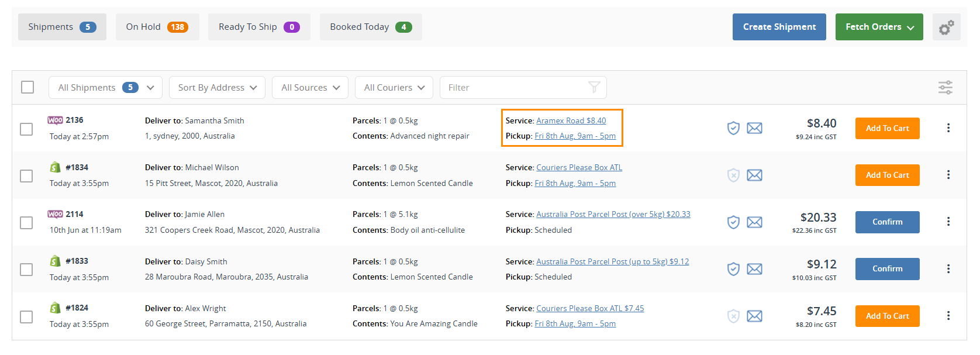The width and height of the screenshot is (980, 355).
Task: Switch to the On Hold tab
Action: click(157, 27)
